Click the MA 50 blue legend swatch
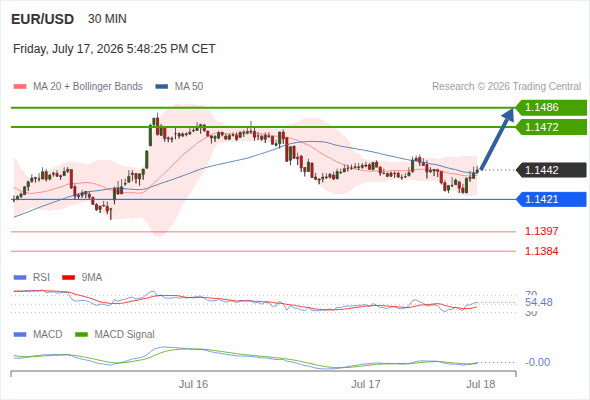Image resolution: width=590 pixels, height=400 pixels. [x=162, y=87]
